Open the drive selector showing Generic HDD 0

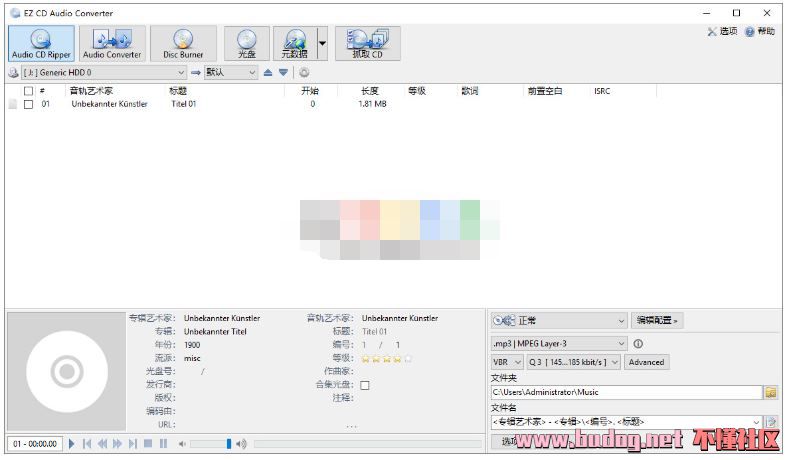(x=104, y=72)
